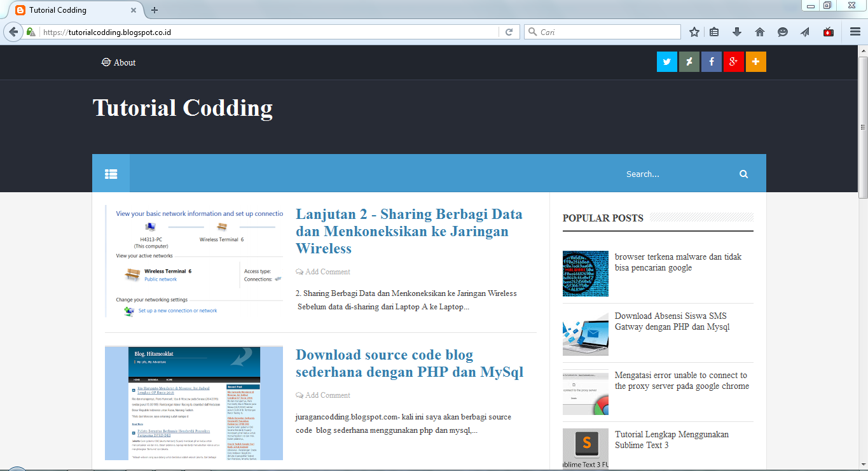Open the search engine dropdown in Cari box

point(531,31)
